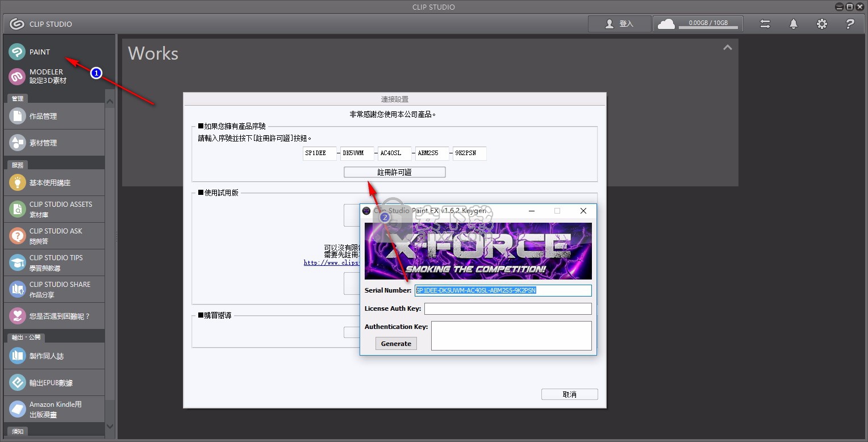This screenshot has height=442, width=868.
Task: Click the 登入 login button
Action: [619, 24]
